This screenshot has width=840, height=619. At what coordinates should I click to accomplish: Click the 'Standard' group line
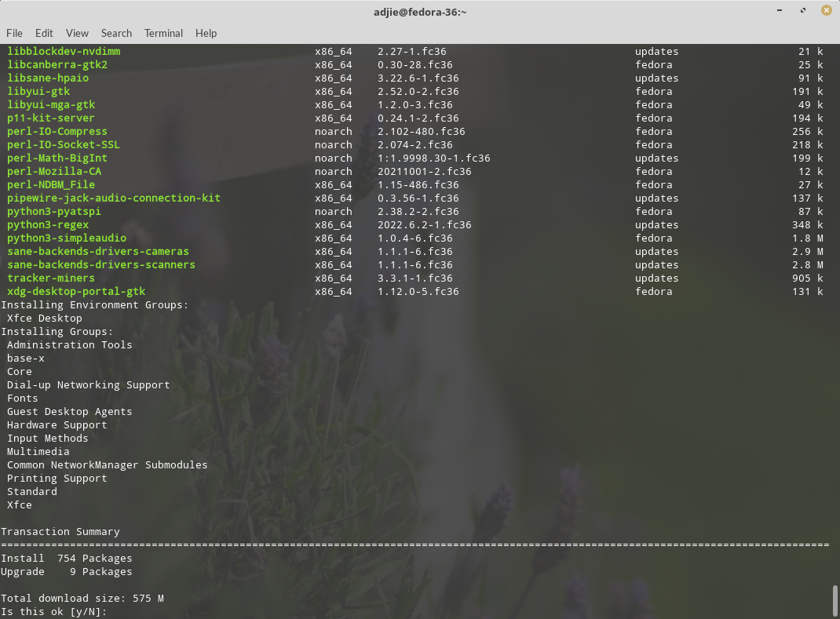32,492
